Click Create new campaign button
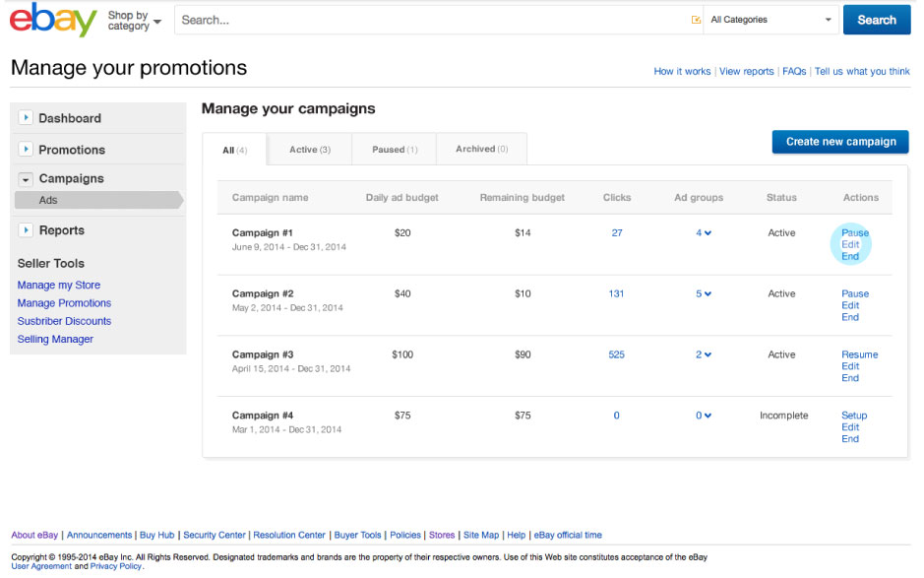 [x=840, y=142]
